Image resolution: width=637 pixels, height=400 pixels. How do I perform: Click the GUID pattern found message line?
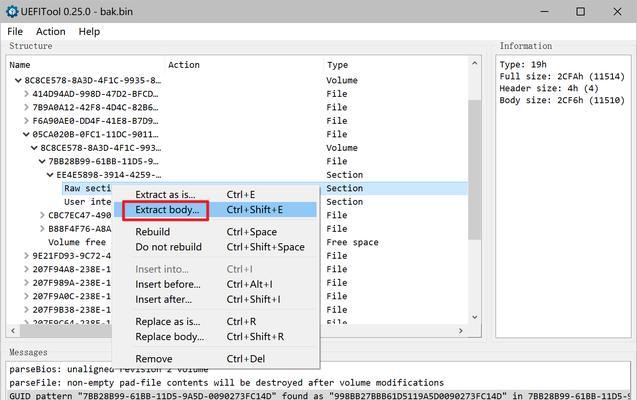pyautogui.click(x=319, y=396)
